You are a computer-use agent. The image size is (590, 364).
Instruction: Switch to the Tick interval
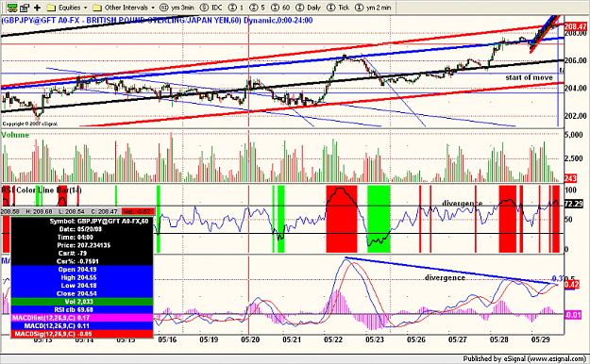(x=338, y=8)
